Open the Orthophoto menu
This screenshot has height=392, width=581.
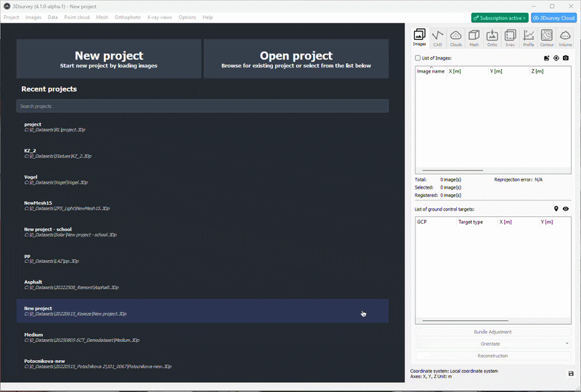[128, 17]
